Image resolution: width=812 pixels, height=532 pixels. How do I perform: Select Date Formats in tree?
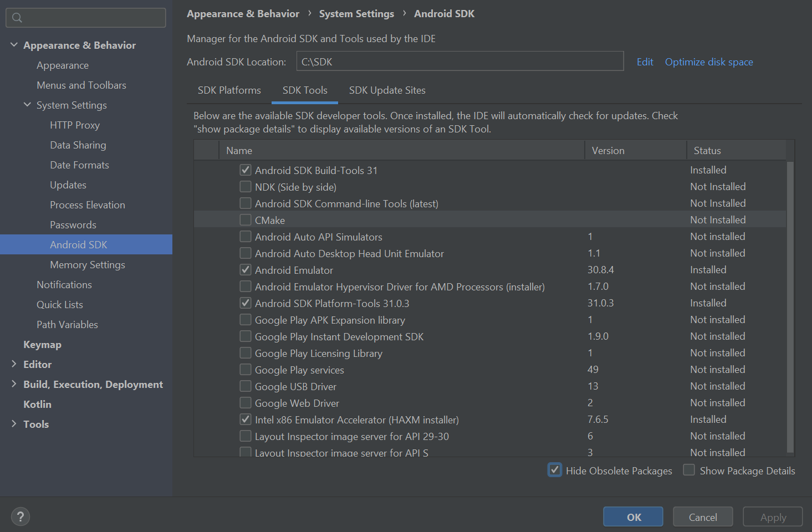tap(79, 165)
